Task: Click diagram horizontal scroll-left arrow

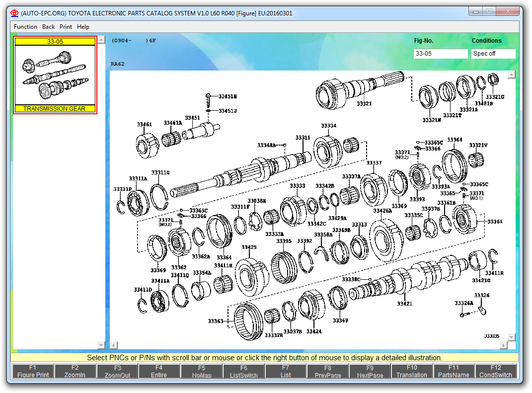Action: [x=114, y=345]
